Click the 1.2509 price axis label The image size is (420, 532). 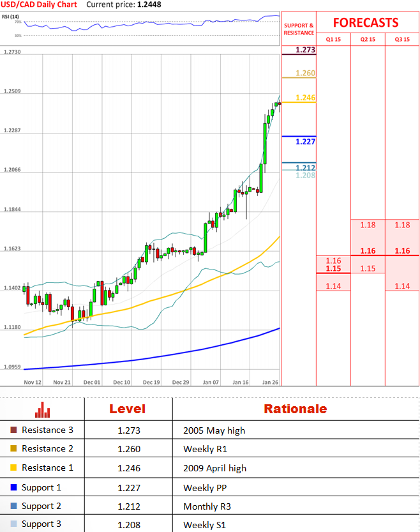pos(12,91)
